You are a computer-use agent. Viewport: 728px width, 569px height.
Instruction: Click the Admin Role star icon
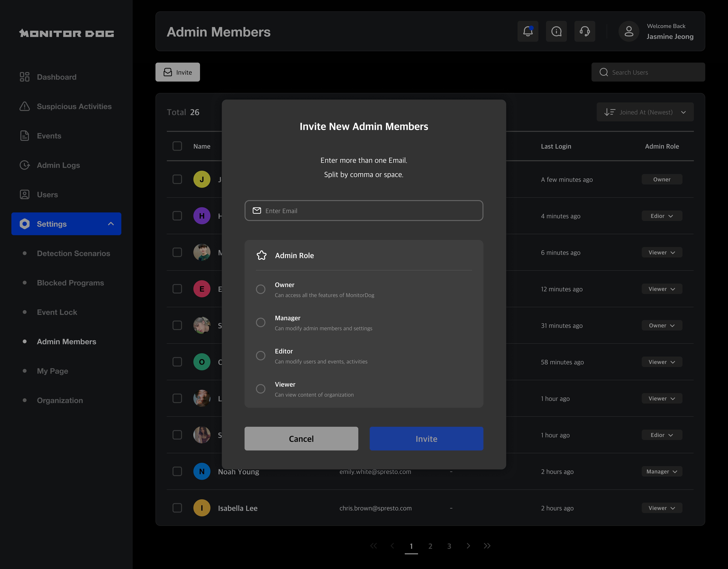click(262, 255)
